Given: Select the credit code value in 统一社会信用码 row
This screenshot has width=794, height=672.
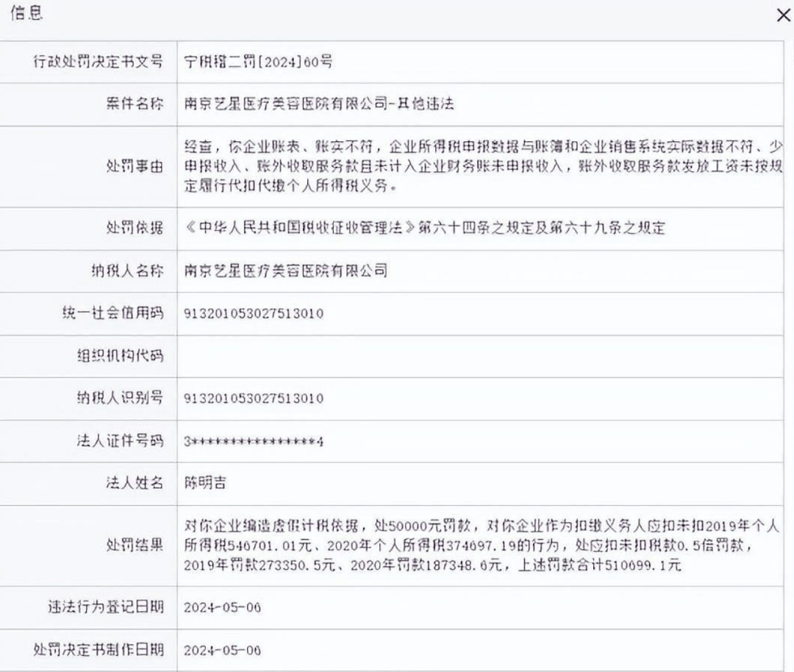Looking at the screenshot, I should point(254,313).
